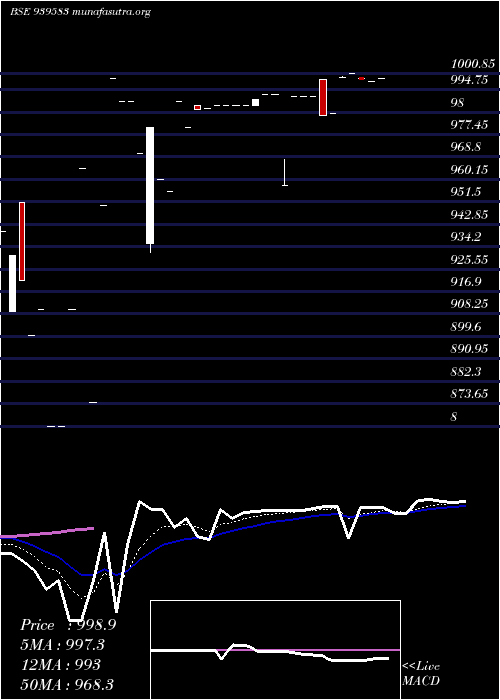
Task: Click the 916.9 price axis label
Action: [466, 282]
